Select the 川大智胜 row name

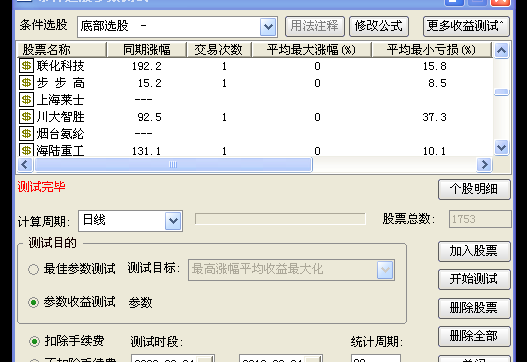pos(60,117)
